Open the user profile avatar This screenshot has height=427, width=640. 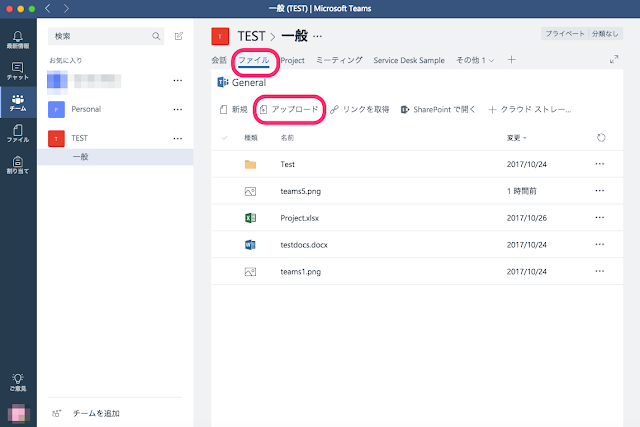tap(18, 413)
